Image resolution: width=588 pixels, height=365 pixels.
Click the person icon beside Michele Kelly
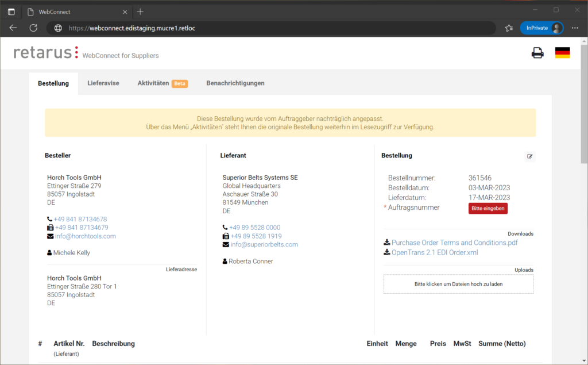point(49,253)
